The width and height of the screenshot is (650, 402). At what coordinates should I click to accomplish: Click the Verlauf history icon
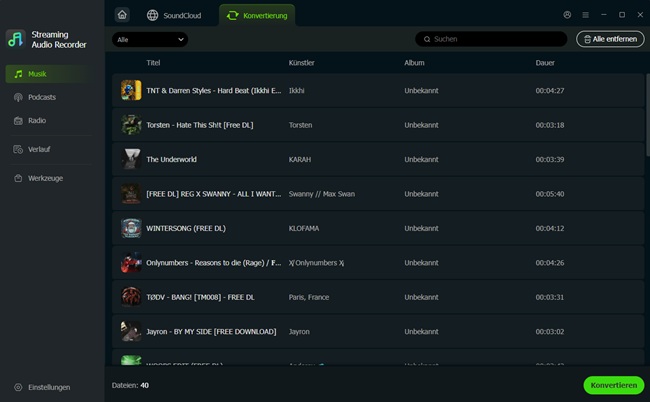click(x=18, y=149)
